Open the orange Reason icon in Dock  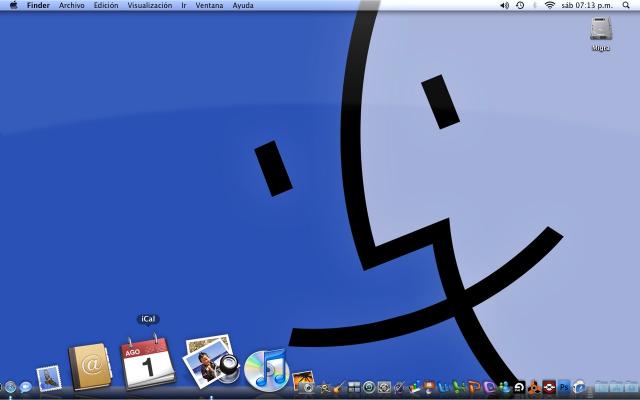tap(534, 388)
